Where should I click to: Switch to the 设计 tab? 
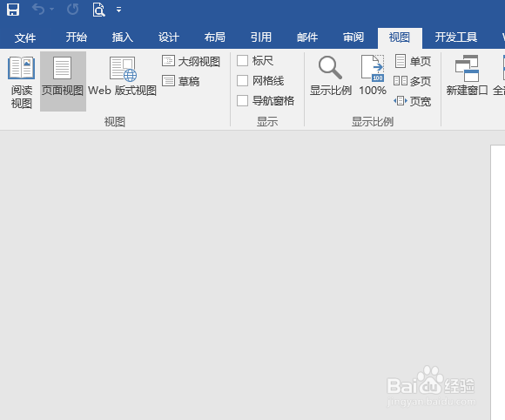coord(168,37)
